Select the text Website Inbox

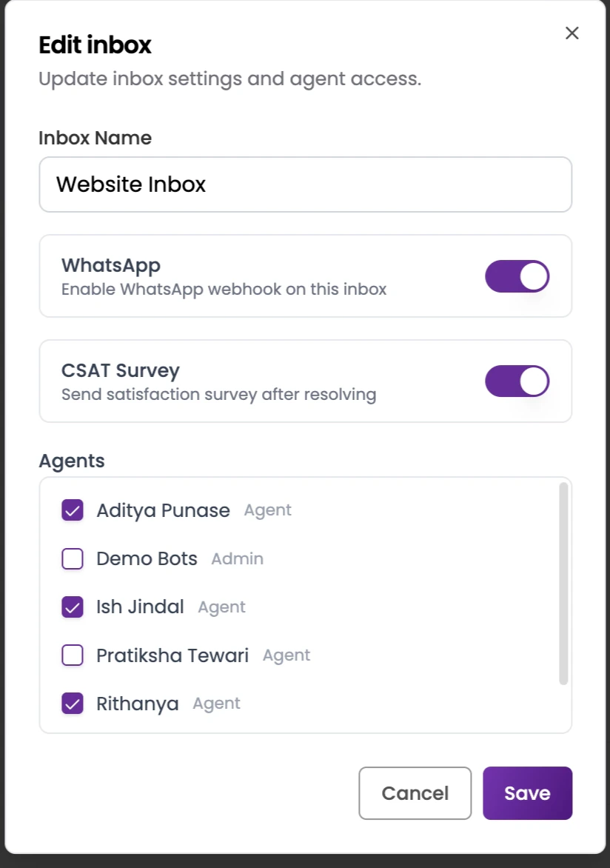[130, 184]
